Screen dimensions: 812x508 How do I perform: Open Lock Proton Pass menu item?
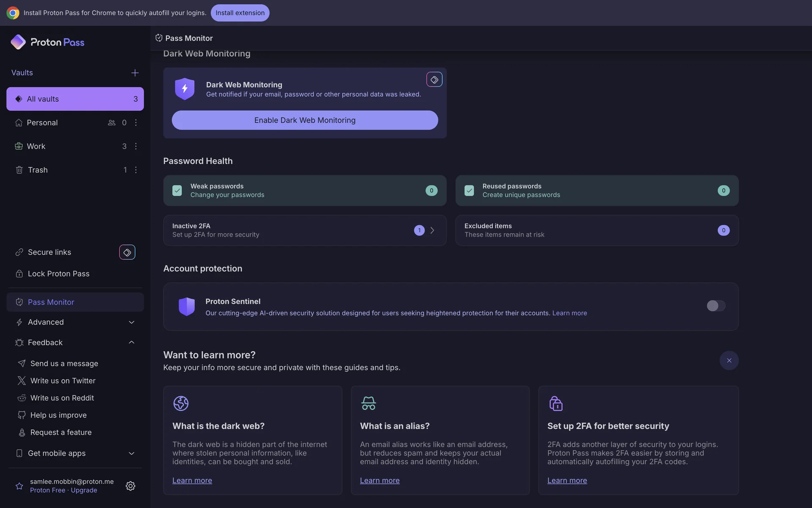pyautogui.click(x=58, y=273)
